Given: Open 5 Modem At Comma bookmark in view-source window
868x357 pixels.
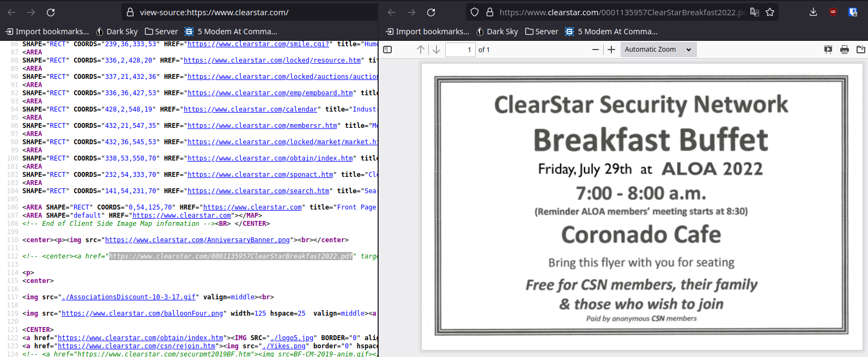Looking at the screenshot, I should point(231,32).
